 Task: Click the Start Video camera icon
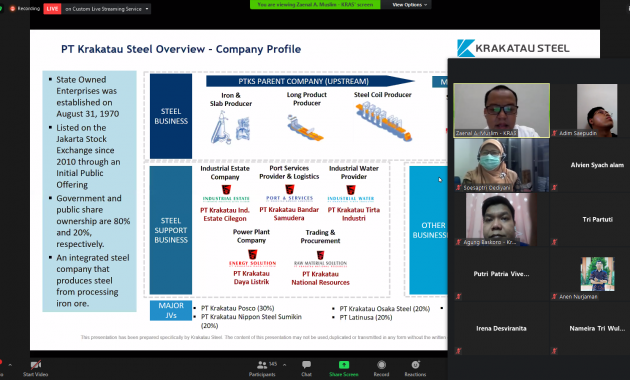pos(36,365)
